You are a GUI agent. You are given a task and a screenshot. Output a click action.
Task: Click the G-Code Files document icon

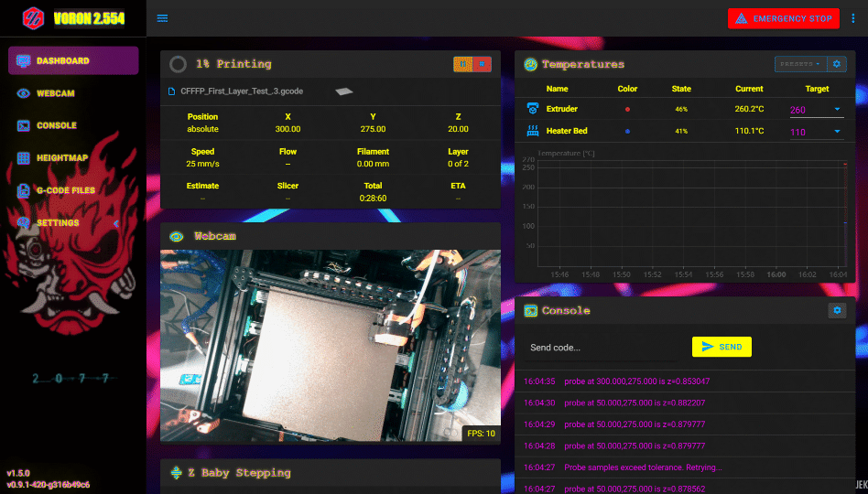click(23, 191)
